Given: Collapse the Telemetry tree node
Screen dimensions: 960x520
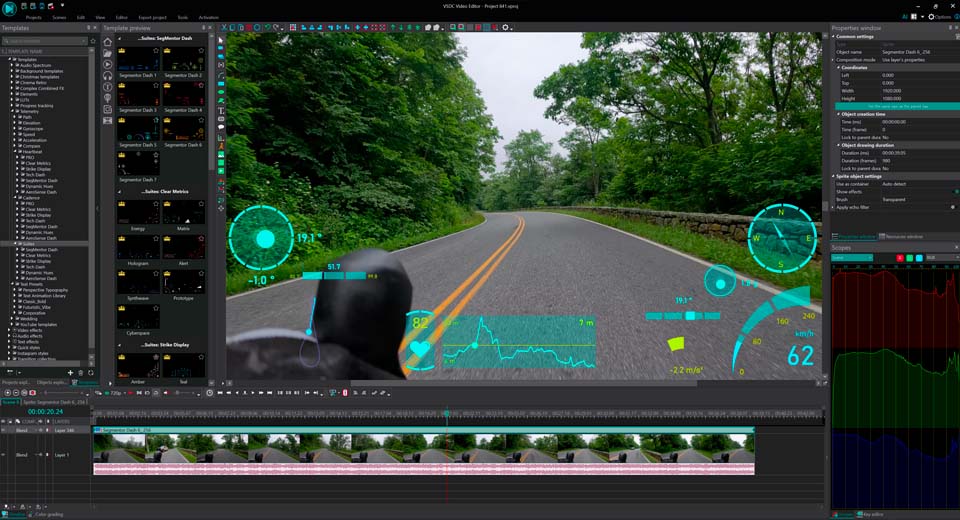Looking at the screenshot, I should (12, 111).
